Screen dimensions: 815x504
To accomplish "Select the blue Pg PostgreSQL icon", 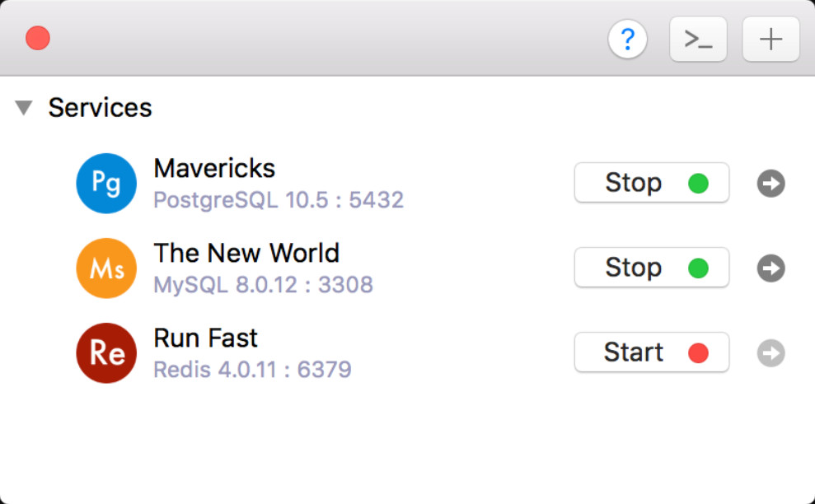I will coord(106,184).
